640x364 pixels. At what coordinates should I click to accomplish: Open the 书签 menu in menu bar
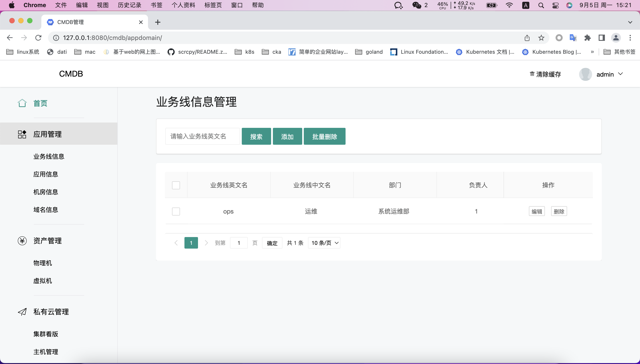[156, 5]
